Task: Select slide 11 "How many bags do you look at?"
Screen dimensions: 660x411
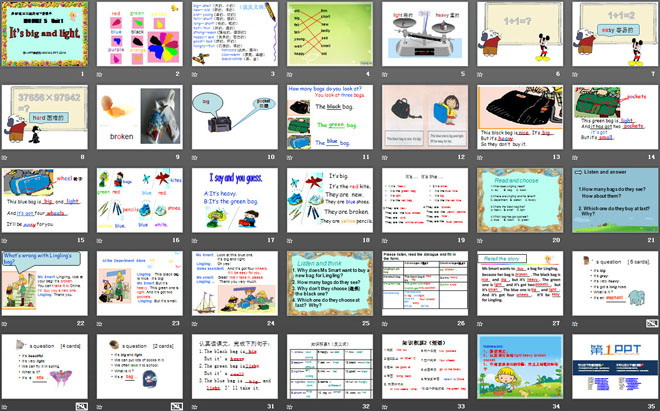Action: coord(330,117)
